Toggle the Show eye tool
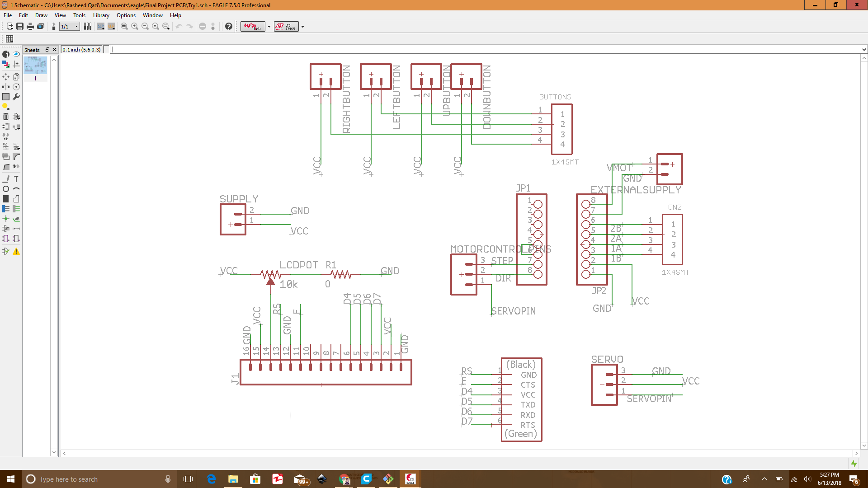The image size is (868, 488). point(16,54)
